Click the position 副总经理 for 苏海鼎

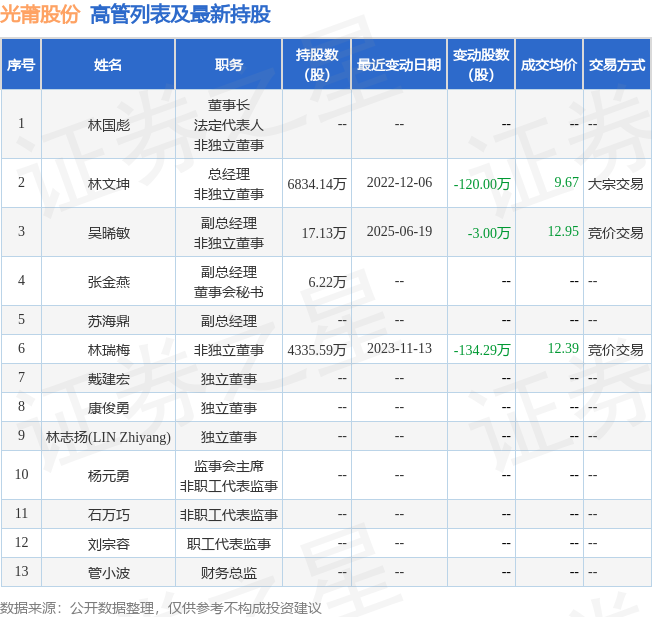[229, 321]
